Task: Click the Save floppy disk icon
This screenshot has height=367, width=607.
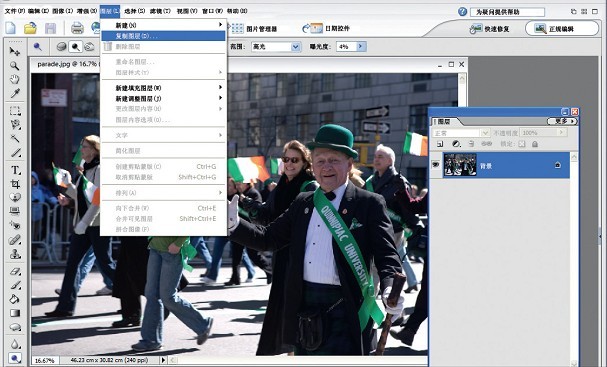Action: 50,28
